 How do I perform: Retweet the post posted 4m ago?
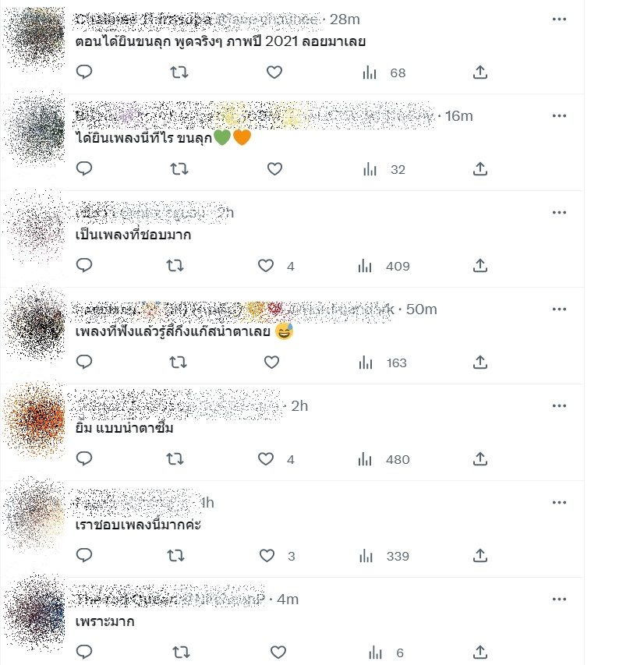(x=181, y=653)
